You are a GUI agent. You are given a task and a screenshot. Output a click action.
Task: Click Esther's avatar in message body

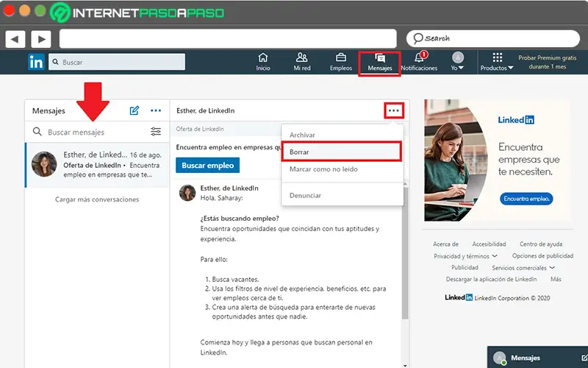(x=187, y=193)
